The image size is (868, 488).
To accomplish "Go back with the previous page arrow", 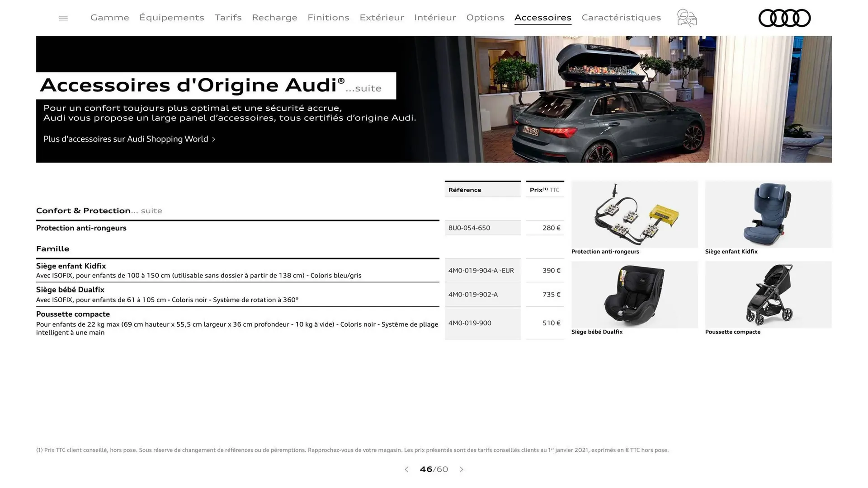I will (406, 469).
